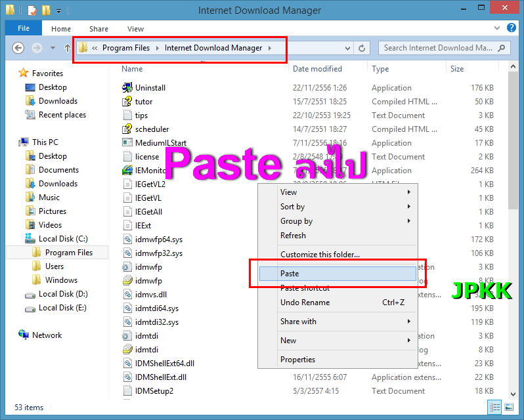
Task: Select the IDMShellExt64.dll file icon
Action: click(x=127, y=364)
